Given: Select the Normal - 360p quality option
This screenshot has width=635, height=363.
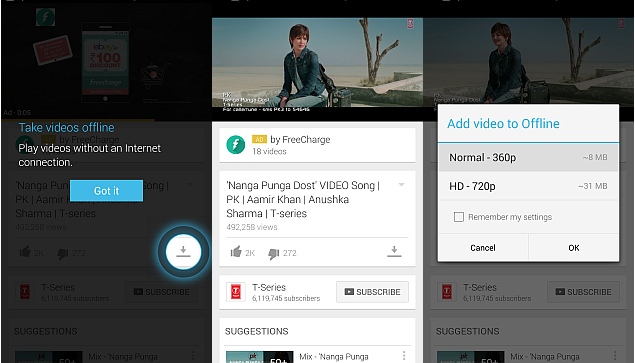Looking at the screenshot, I should [x=528, y=158].
